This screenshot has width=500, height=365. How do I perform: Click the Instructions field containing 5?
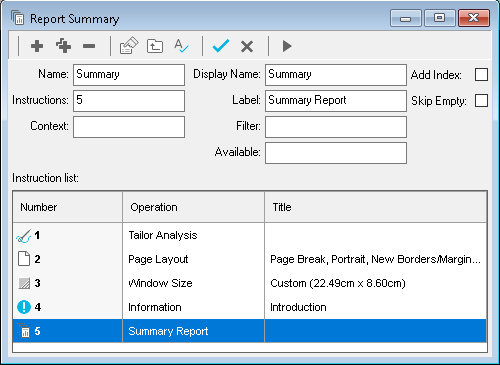pyautogui.click(x=129, y=101)
